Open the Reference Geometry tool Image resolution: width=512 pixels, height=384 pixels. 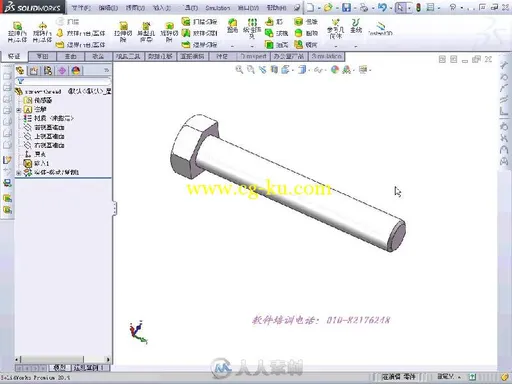tap(335, 29)
